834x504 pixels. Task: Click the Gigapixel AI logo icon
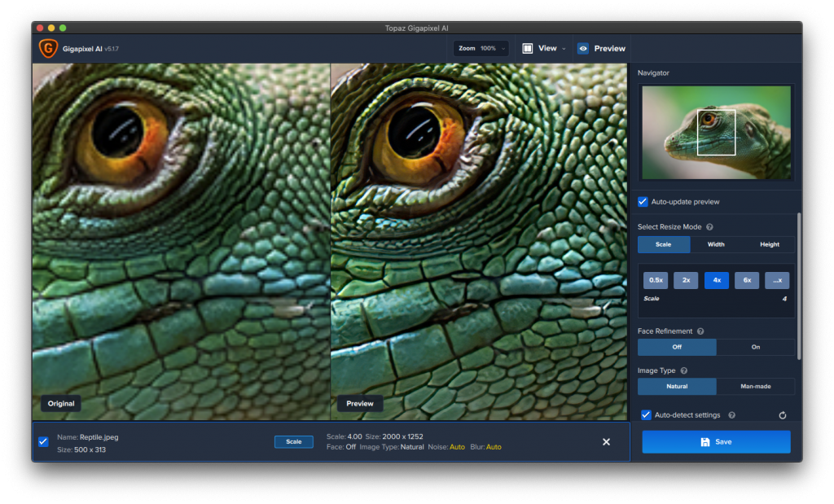48,48
